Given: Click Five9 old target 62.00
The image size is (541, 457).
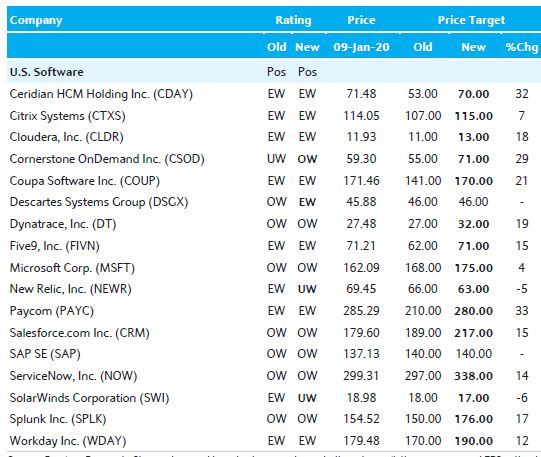Looking at the screenshot, I should [x=423, y=246].
